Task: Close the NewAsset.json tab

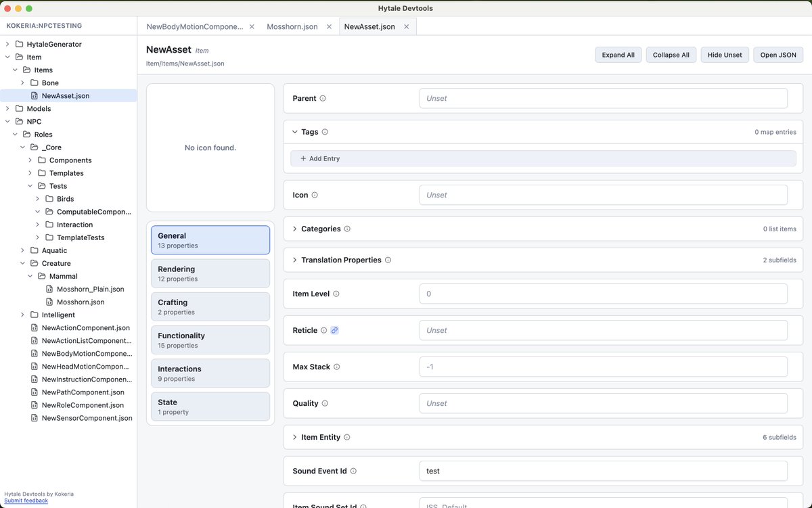Action: 407,26
